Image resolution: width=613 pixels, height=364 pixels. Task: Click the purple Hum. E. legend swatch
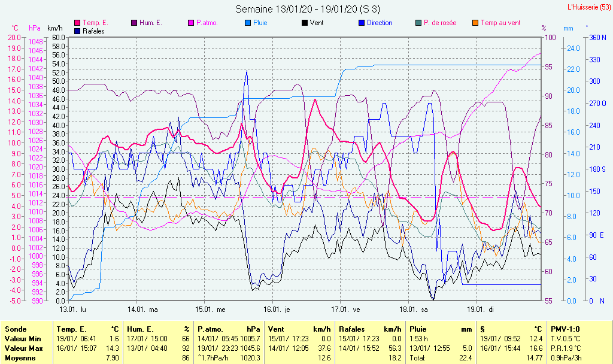134,23
